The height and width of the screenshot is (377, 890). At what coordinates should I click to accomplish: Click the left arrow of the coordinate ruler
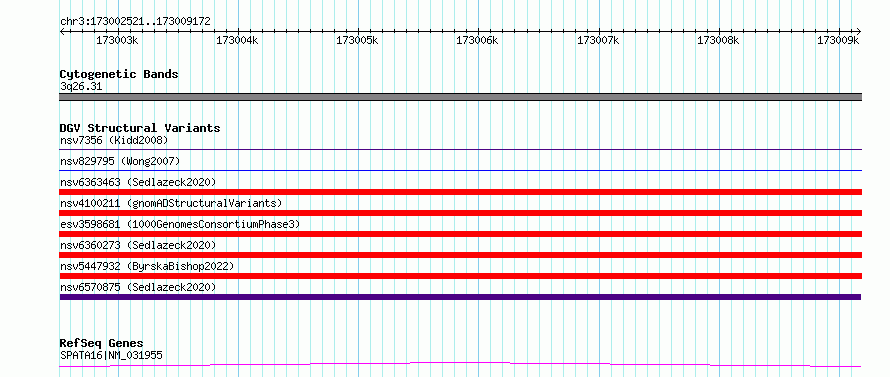[x=62, y=31]
